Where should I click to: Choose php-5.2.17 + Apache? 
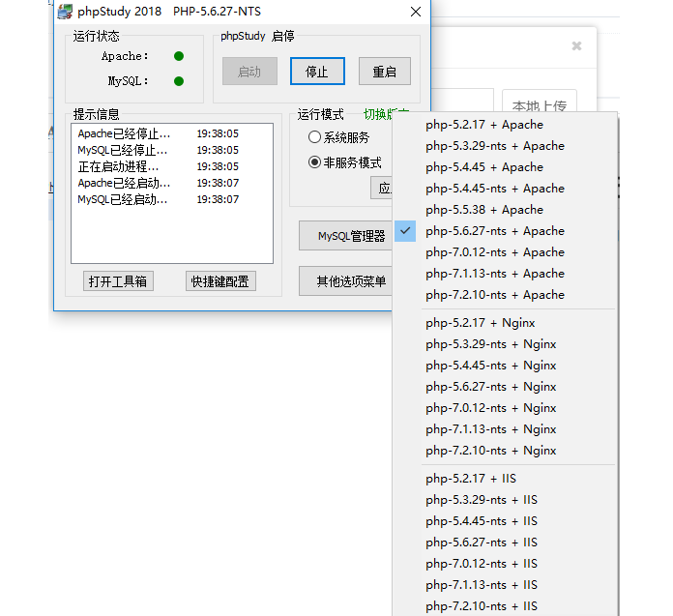tap(505, 125)
